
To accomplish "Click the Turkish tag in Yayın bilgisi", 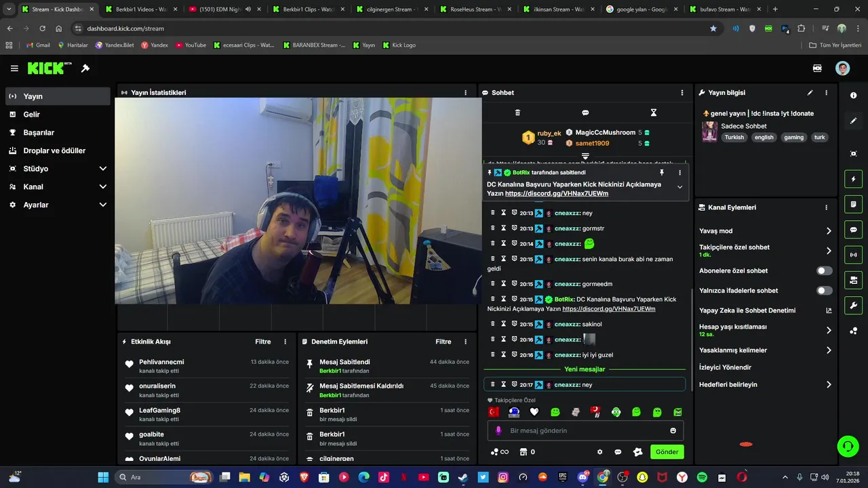I will (734, 138).
